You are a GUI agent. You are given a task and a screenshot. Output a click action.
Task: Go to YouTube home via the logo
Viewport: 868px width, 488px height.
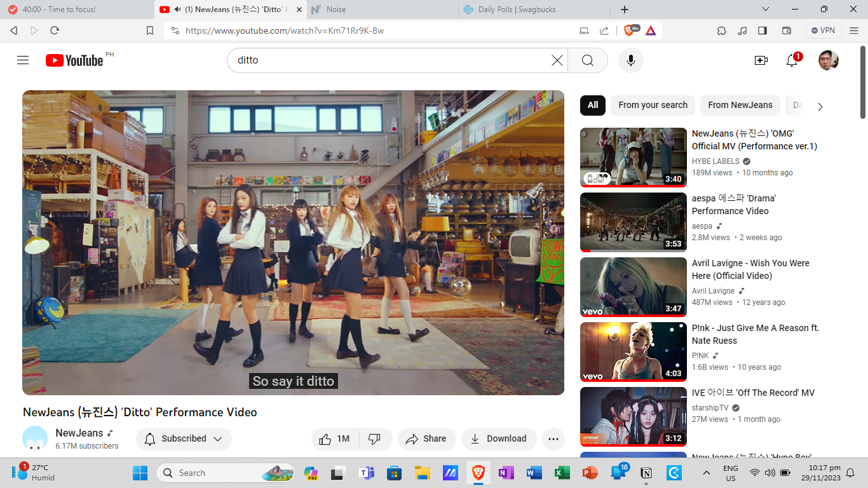tap(74, 60)
